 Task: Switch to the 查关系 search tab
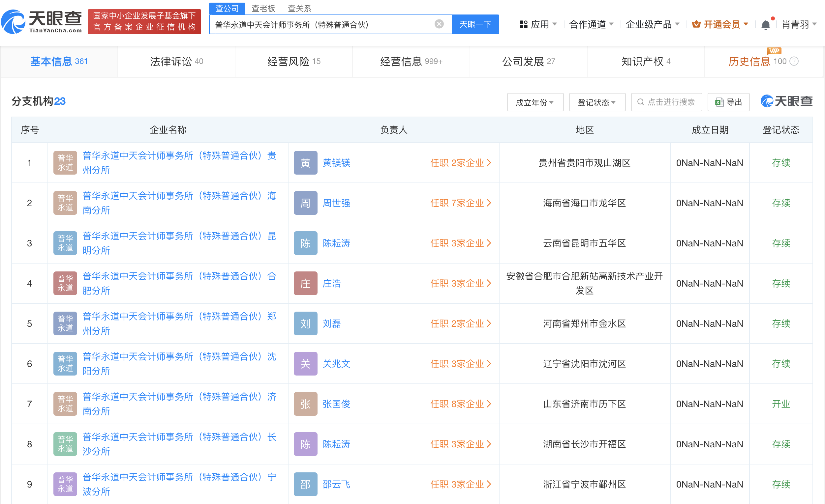(x=300, y=8)
